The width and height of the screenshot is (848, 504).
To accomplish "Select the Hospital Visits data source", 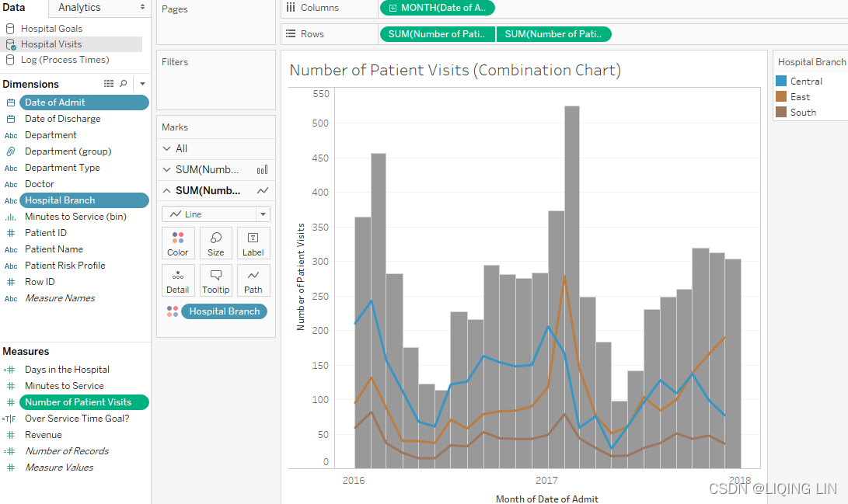I will click(x=51, y=44).
